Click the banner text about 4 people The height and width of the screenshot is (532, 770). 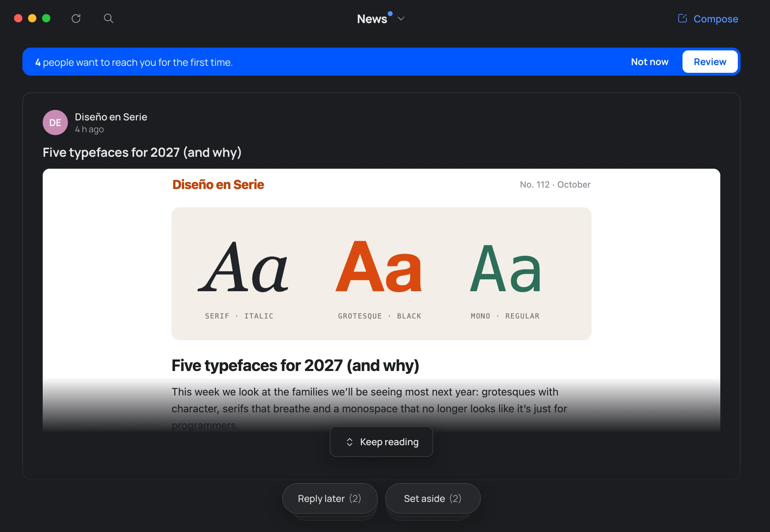click(x=134, y=62)
